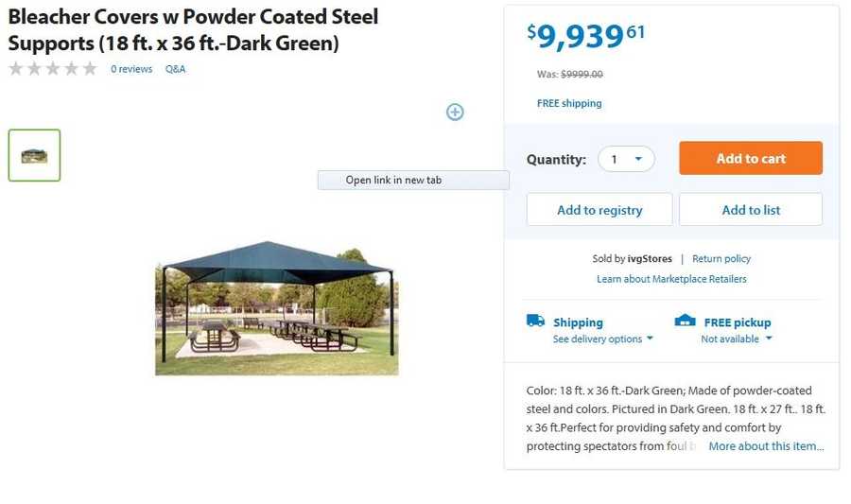
Task: Click the Add to list button
Action: [751, 210]
